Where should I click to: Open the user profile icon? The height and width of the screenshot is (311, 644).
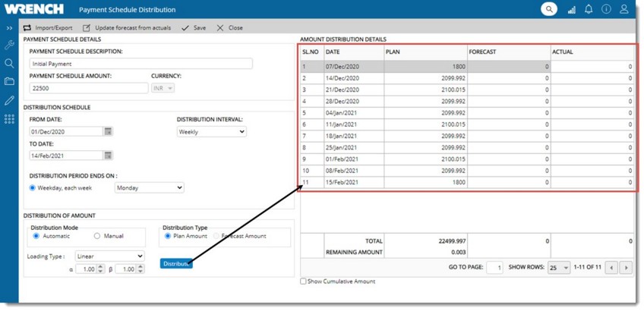(624, 9)
